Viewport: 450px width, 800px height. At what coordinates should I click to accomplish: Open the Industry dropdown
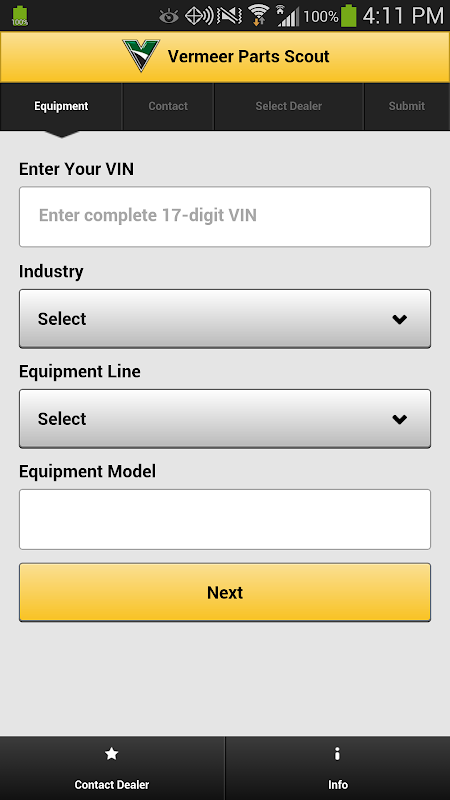click(x=225, y=319)
